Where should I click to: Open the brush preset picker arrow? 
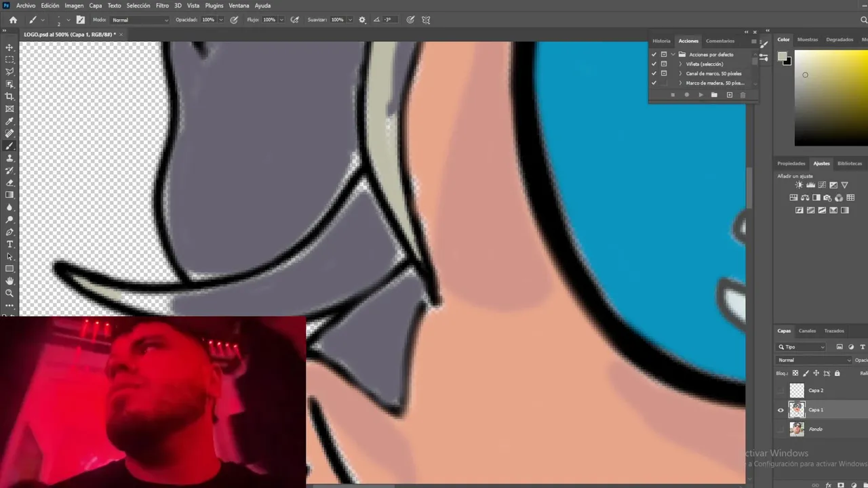click(x=68, y=20)
